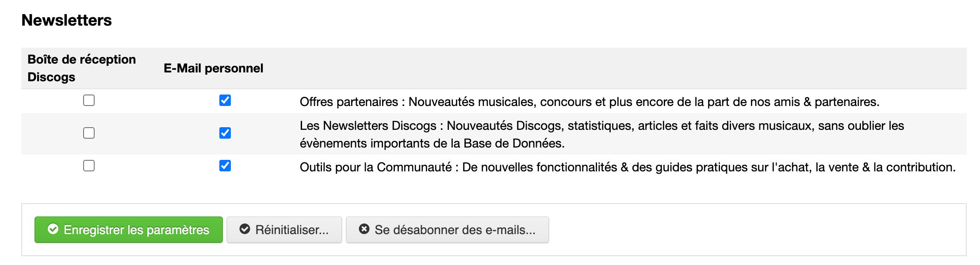Image resolution: width=980 pixels, height=265 pixels.
Task: Click text évènements importants de la Base de Données
Action: point(432,144)
